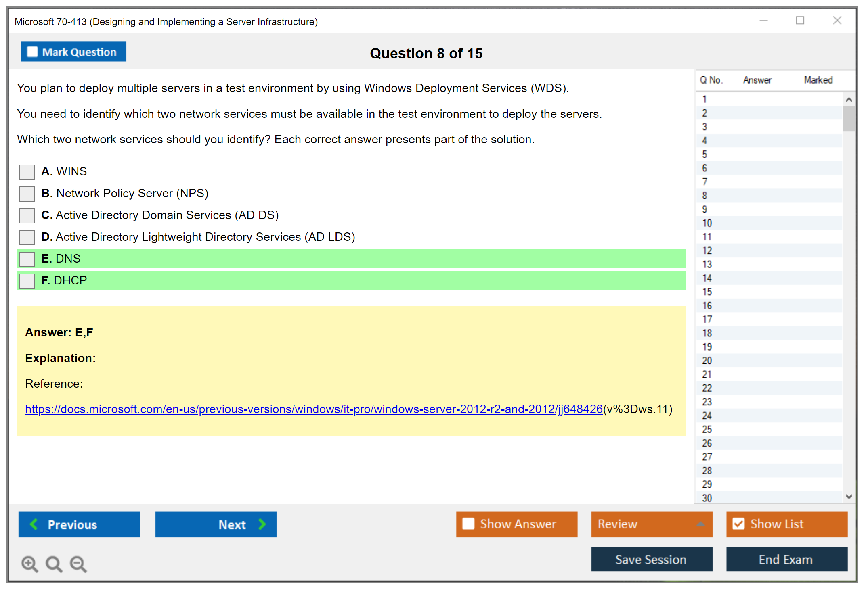The width and height of the screenshot is (868, 593).
Task: Click Save Session to store progress
Action: click(651, 560)
